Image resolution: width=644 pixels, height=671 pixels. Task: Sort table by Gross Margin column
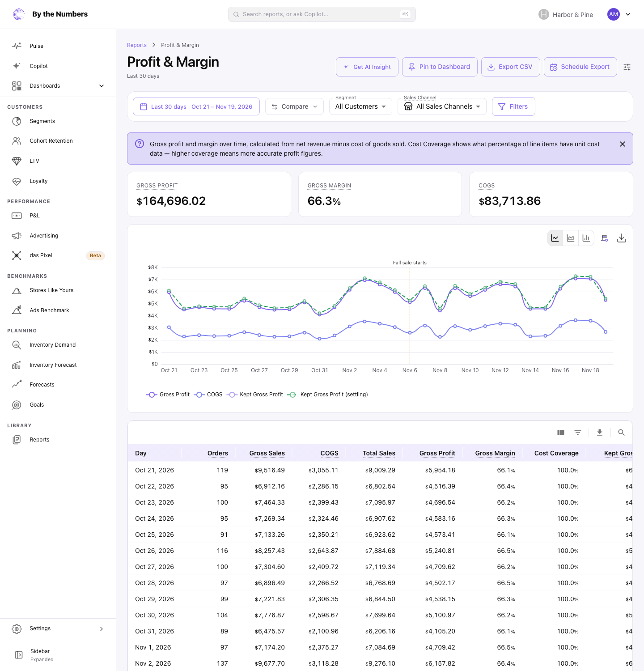click(495, 453)
